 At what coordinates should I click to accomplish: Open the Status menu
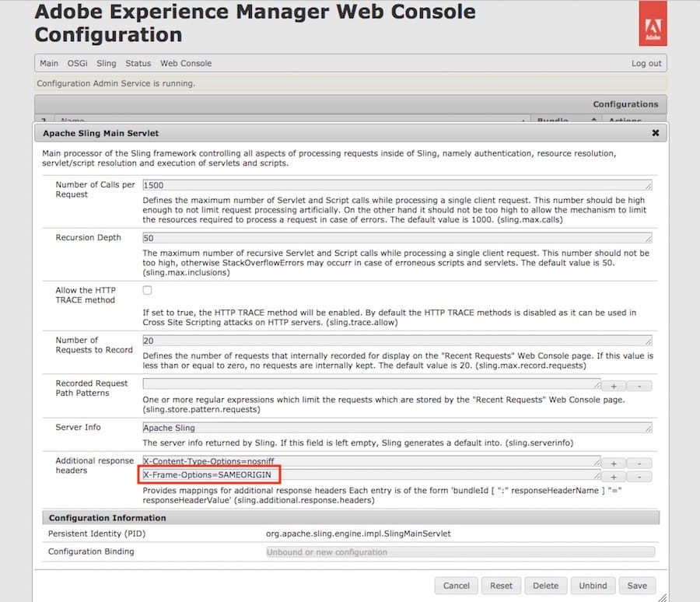pos(138,64)
